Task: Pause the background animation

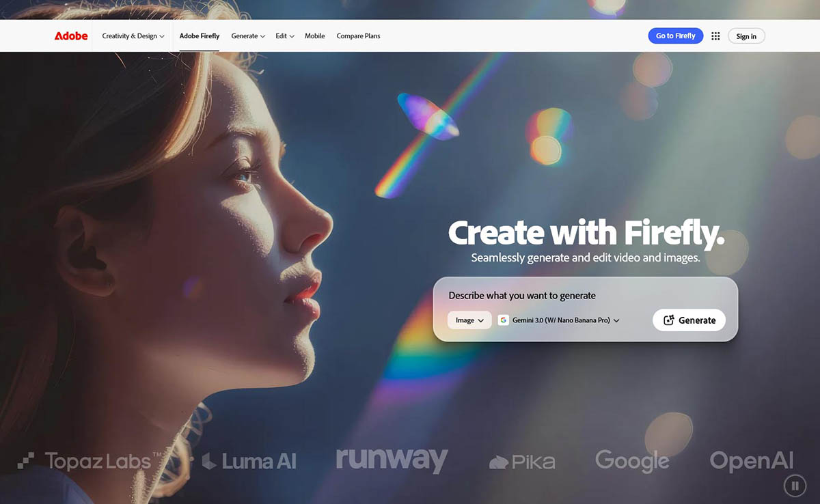Action: point(795,486)
